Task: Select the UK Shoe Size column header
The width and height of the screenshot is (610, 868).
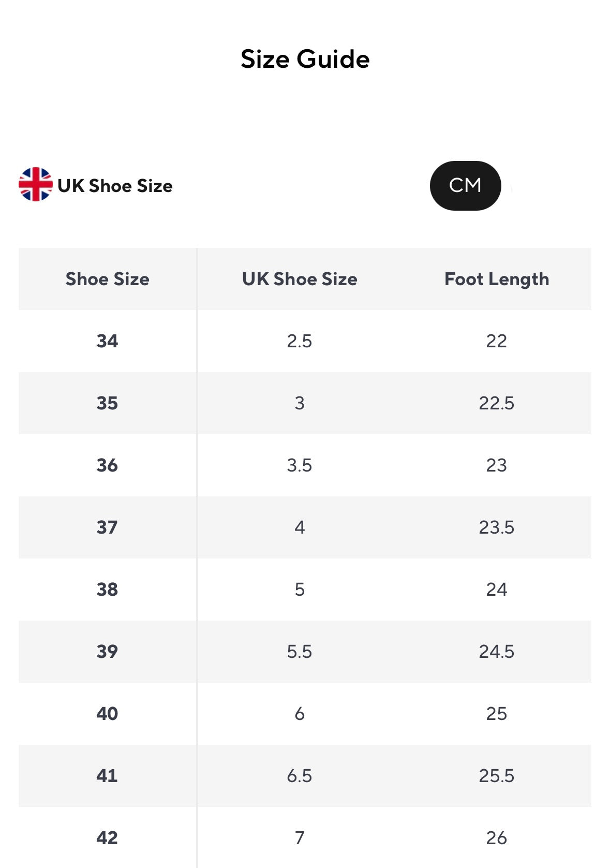Action: click(300, 279)
